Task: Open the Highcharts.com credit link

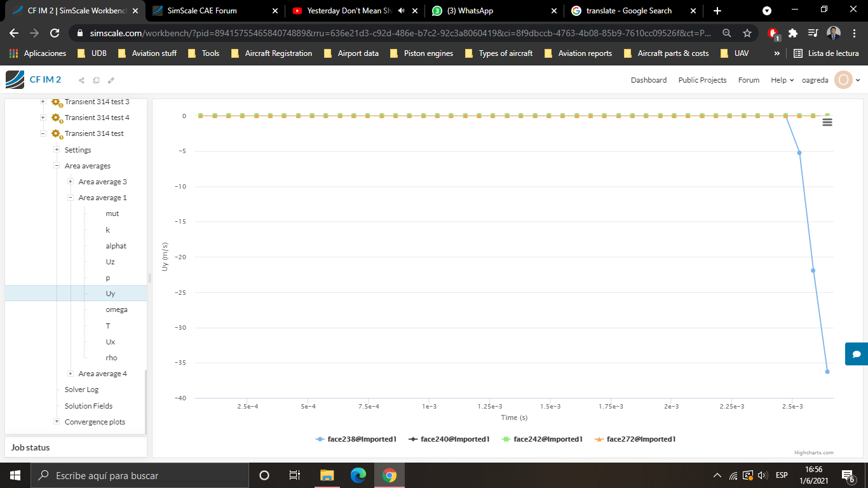Action: 814,452
